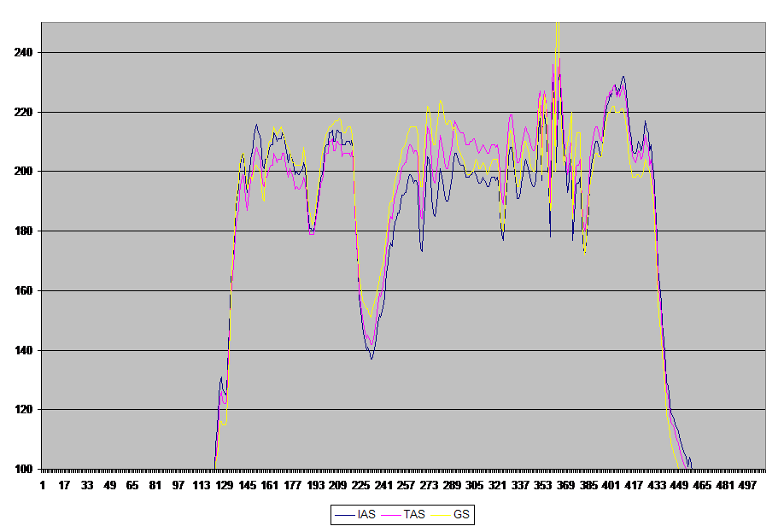Click the first horizontal axis label at far left
The height and width of the screenshot is (532, 778).
click(x=44, y=484)
